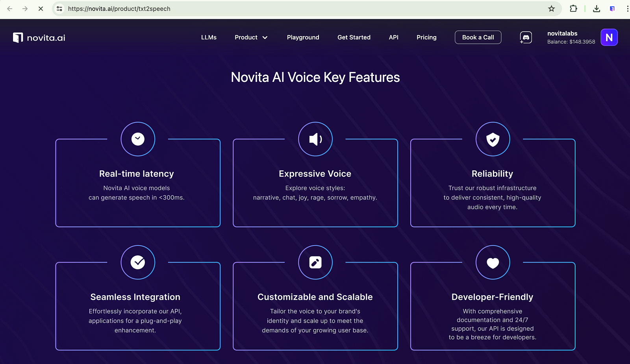Click text 'to be a breeze for developers.'
This screenshot has width=630, height=364.
point(493,337)
